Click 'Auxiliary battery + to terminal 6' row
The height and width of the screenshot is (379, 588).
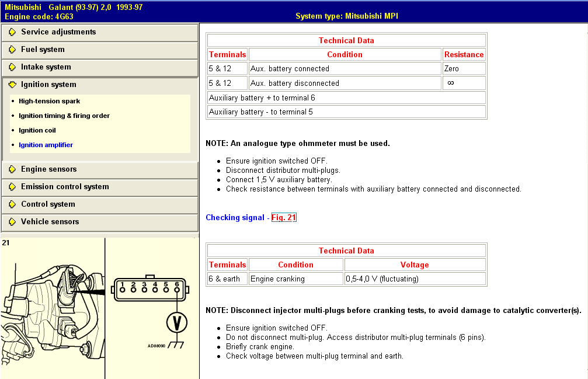(346, 98)
